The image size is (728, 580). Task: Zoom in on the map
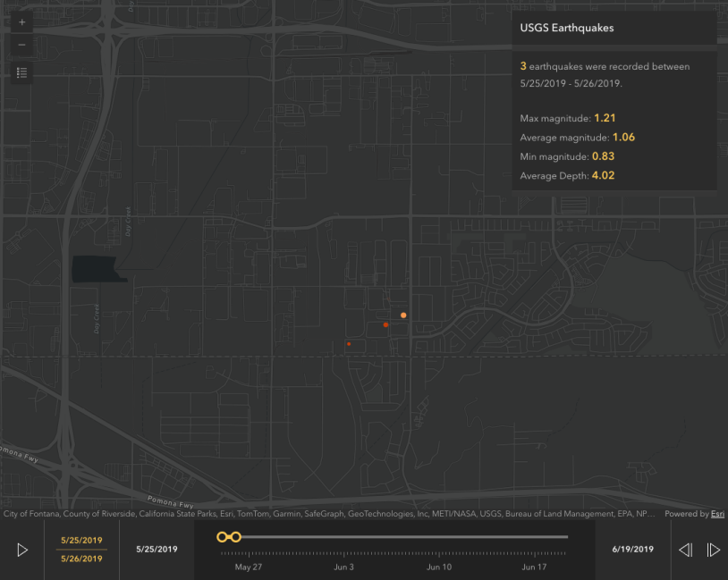coord(22,22)
